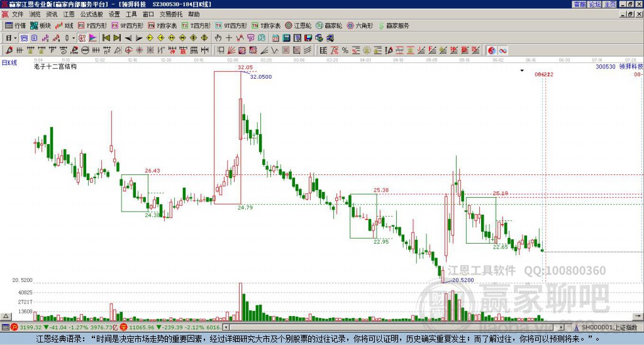Screen dimensions: 644x345
Task: Open the 板块 sector view
Action: [x=40, y=25]
